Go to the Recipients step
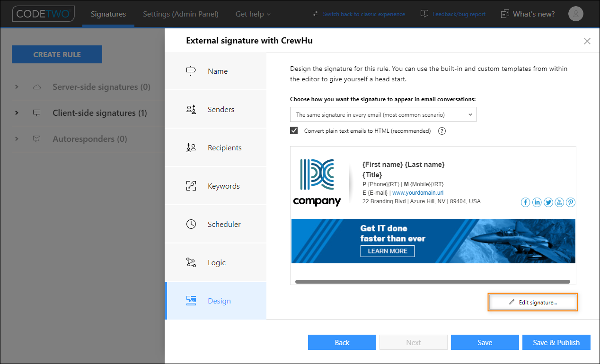 coord(216,147)
